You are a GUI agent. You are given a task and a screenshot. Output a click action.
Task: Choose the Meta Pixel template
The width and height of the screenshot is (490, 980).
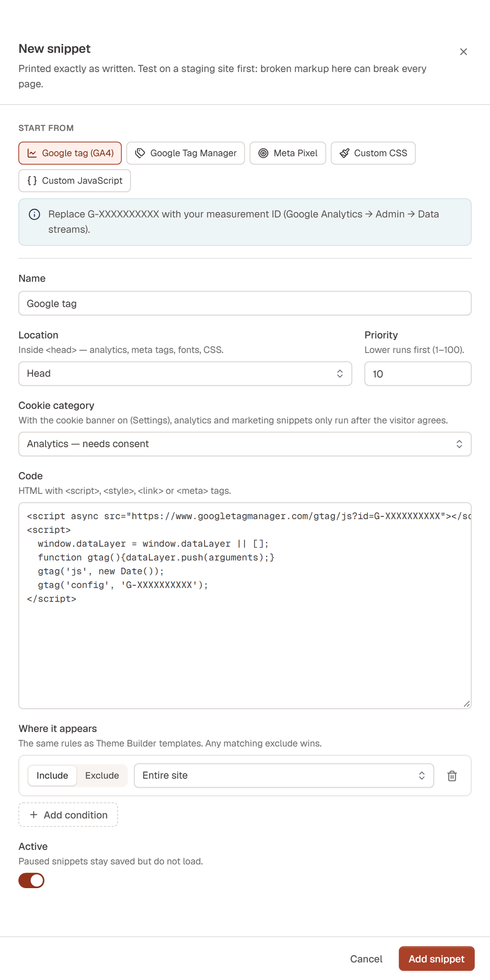point(288,153)
